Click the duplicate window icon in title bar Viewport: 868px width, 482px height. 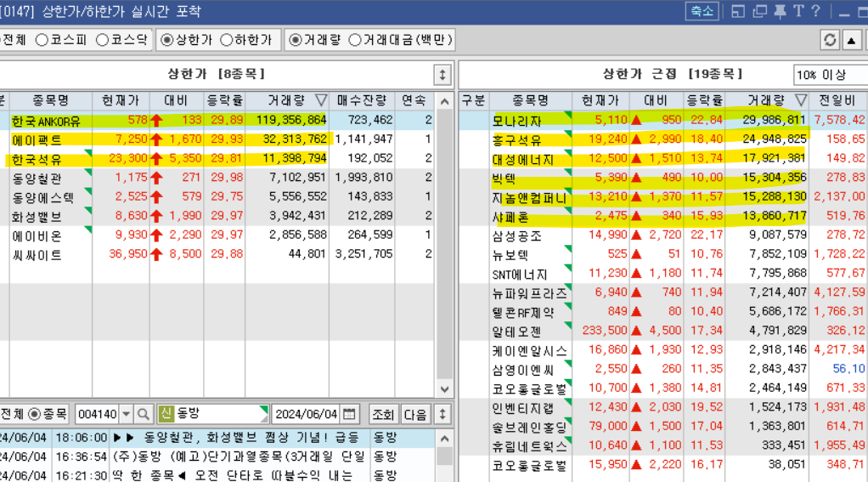click(x=759, y=11)
